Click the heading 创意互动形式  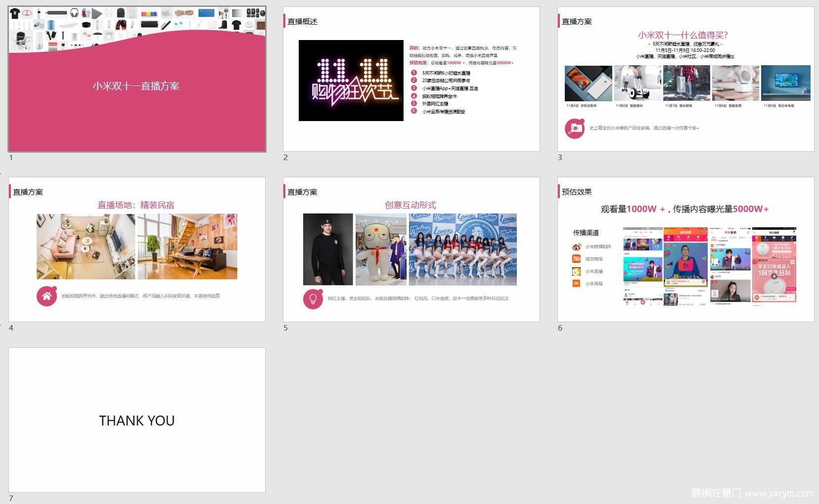(x=410, y=205)
